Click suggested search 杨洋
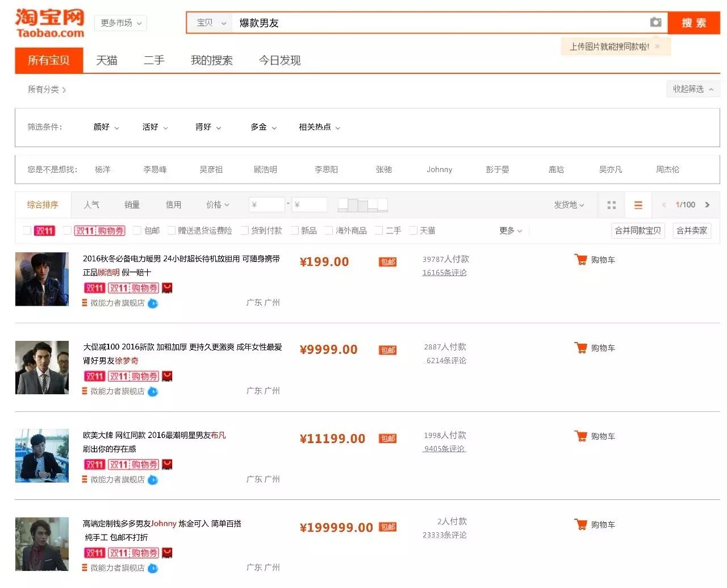This screenshot has width=727, height=588. tap(103, 169)
